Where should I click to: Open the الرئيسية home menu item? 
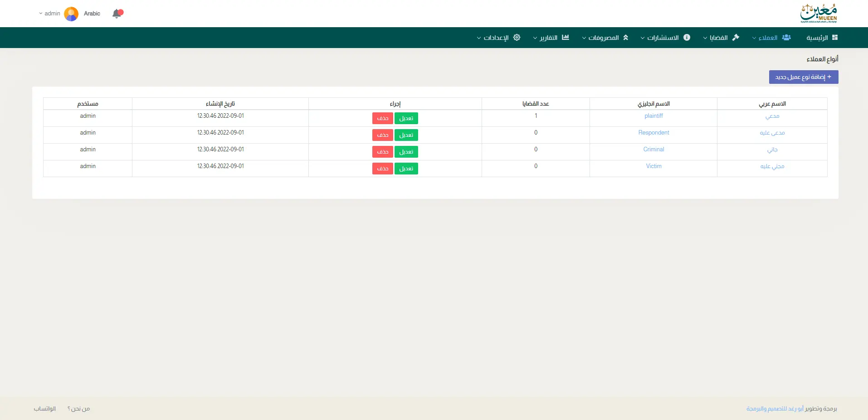[817, 38]
